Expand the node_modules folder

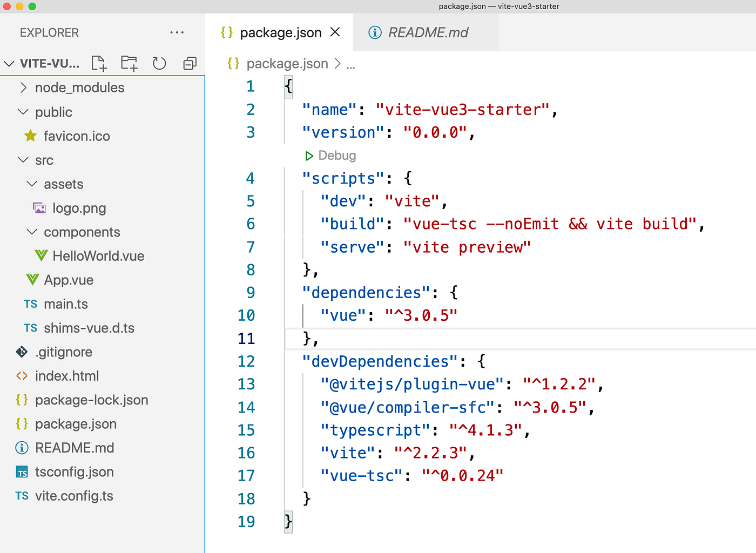[x=23, y=87]
